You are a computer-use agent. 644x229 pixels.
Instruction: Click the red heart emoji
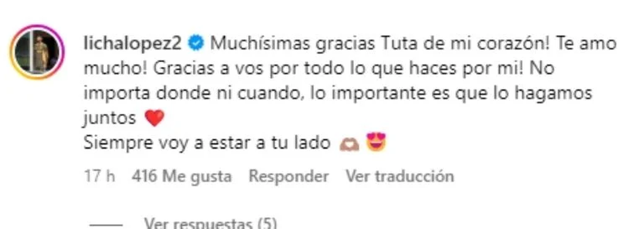(154, 119)
